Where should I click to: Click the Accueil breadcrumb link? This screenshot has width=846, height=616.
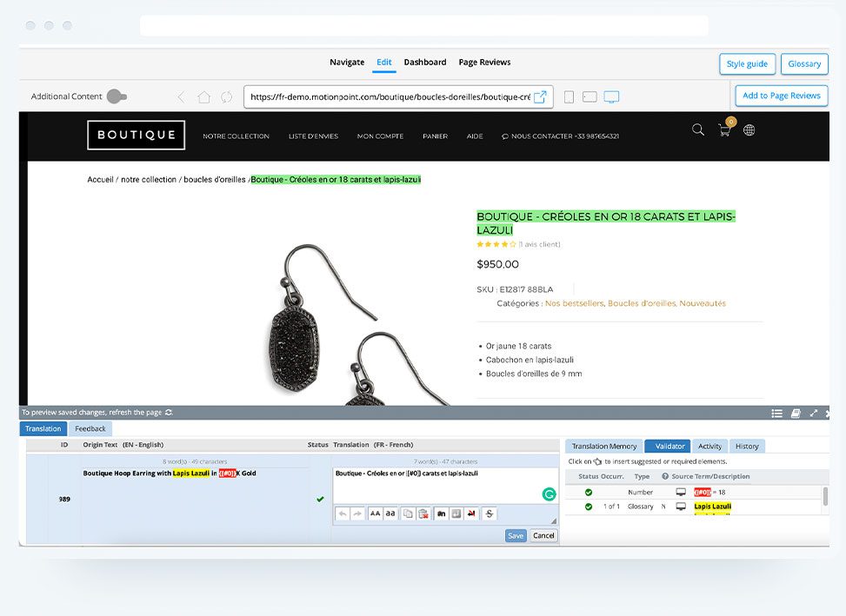tap(100, 180)
